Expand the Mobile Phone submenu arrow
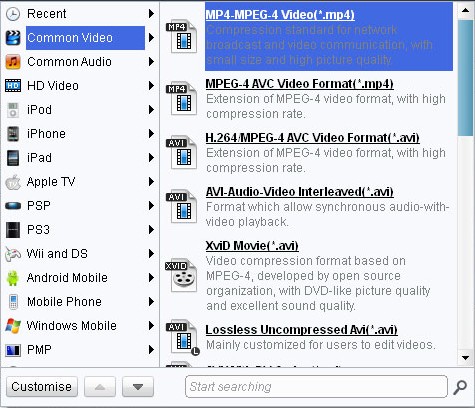The height and width of the screenshot is (408, 475). point(151,302)
